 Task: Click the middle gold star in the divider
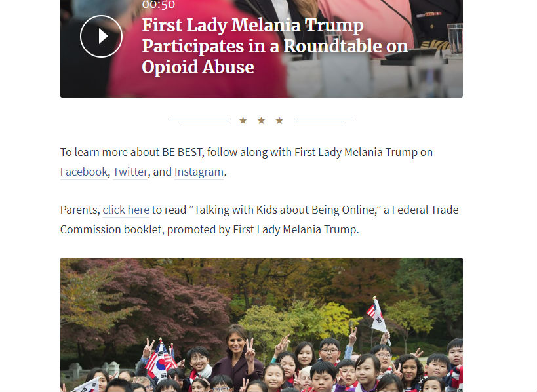(262, 121)
